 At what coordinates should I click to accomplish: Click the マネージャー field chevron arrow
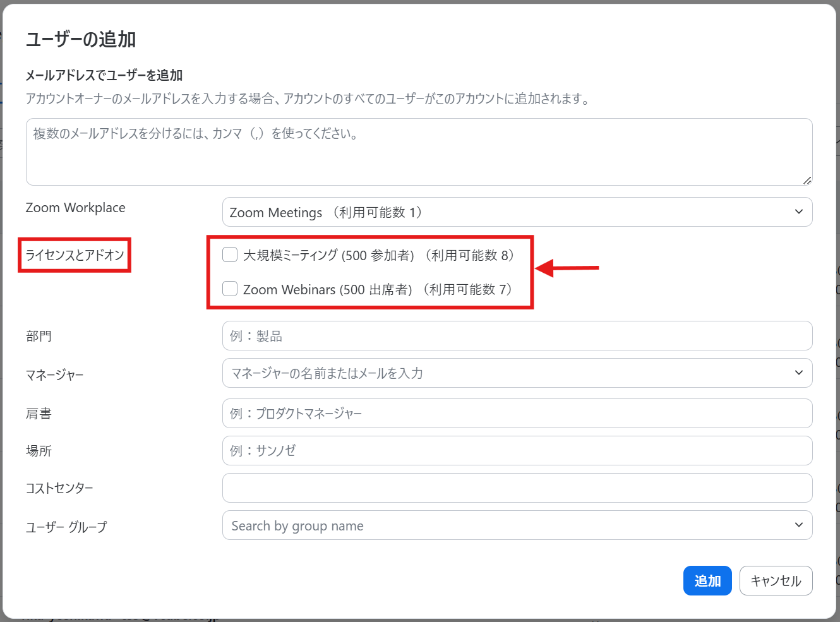coord(799,373)
